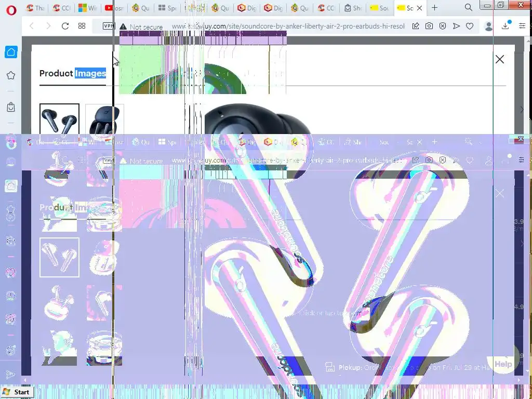Switch to the 'Tha' tab
The width and height of the screenshot is (532, 399).
click(x=36, y=8)
